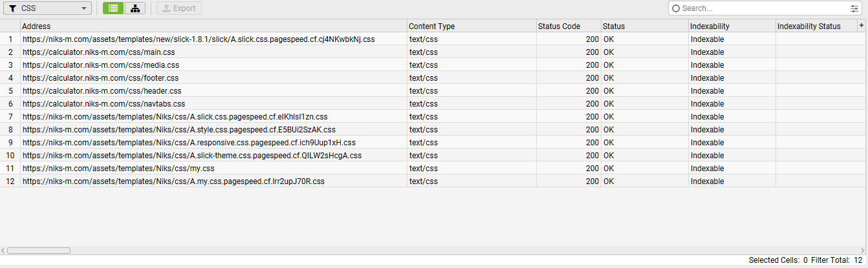
Task: Type in the Search field
Action: (x=763, y=8)
